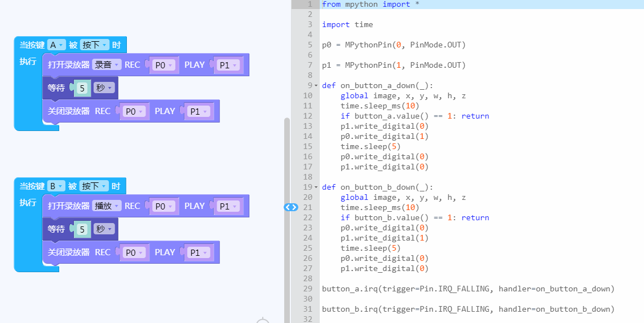Image resolution: width=644 pixels, height=323 pixels.
Task: Open 秒 unit dropdown in button B block
Action: (104, 229)
